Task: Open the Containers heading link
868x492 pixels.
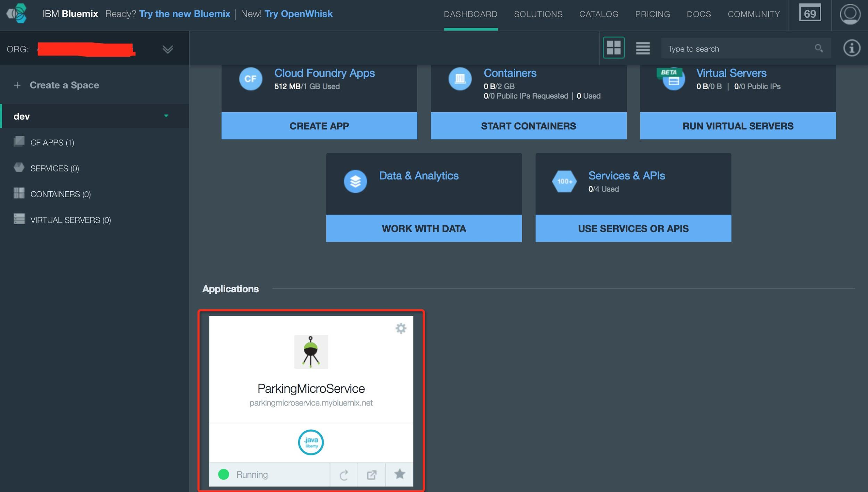Action: click(510, 73)
